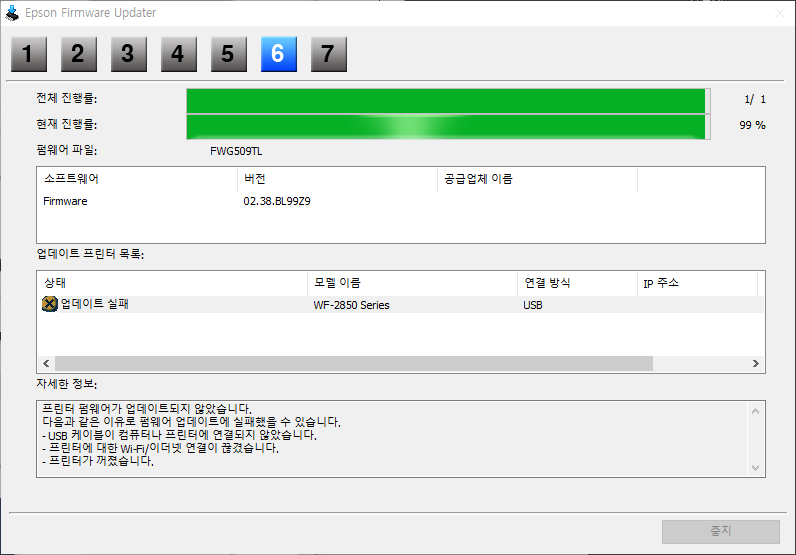
Task: Click the IP 주소 column header
Action: point(698,283)
